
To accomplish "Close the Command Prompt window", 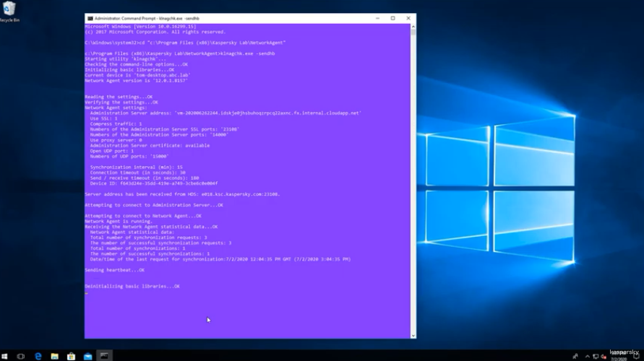I will point(408,19).
